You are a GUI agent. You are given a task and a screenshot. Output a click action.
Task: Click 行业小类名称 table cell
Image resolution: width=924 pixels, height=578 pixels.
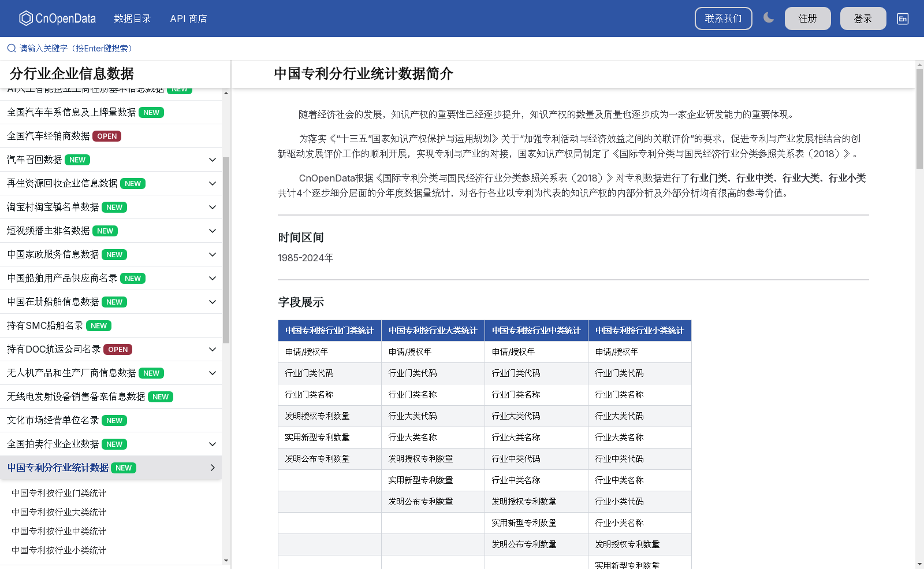(x=640, y=523)
